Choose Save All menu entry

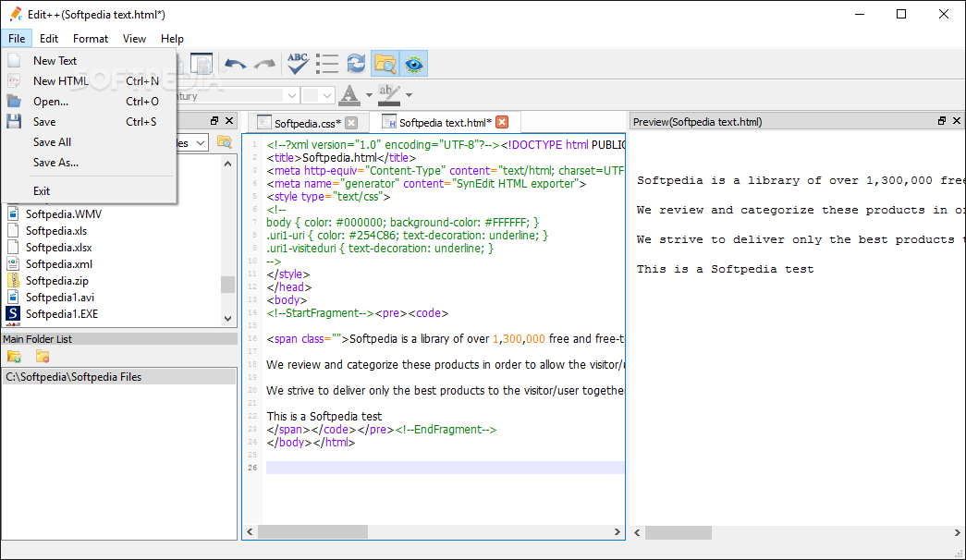tap(90, 141)
